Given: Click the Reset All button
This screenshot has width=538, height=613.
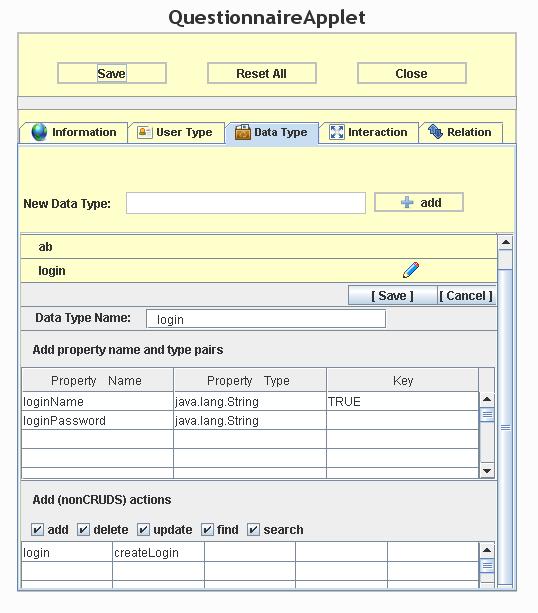Looking at the screenshot, I should (x=262, y=73).
